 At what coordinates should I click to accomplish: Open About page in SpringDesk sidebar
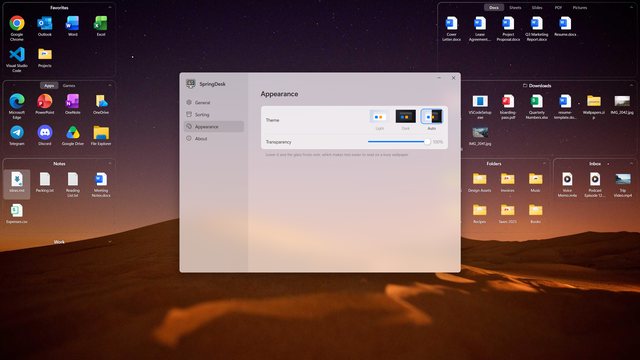[214, 139]
